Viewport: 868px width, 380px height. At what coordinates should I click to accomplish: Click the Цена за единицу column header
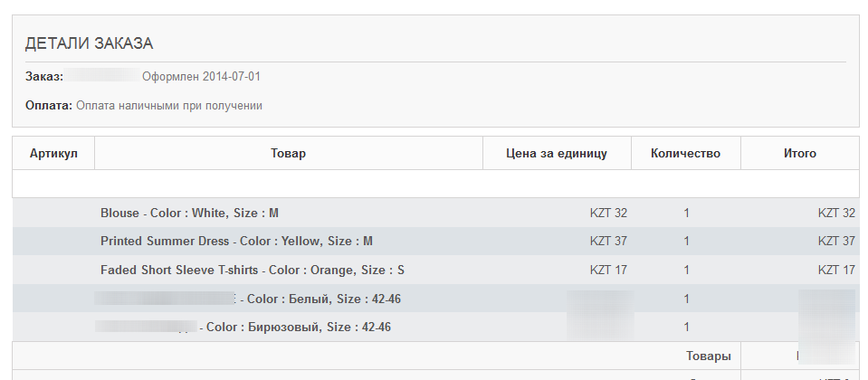tap(557, 154)
